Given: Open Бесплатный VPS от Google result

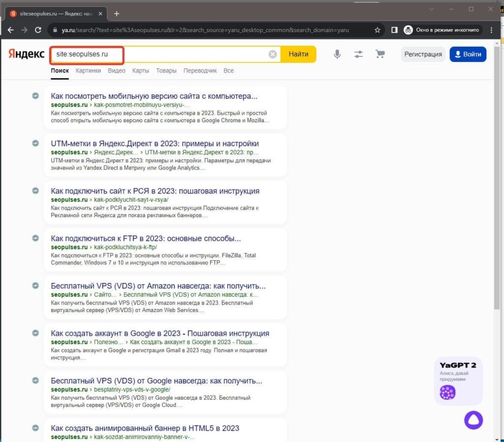Looking at the screenshot, I should pyautogui.click(x=157, y=380).
